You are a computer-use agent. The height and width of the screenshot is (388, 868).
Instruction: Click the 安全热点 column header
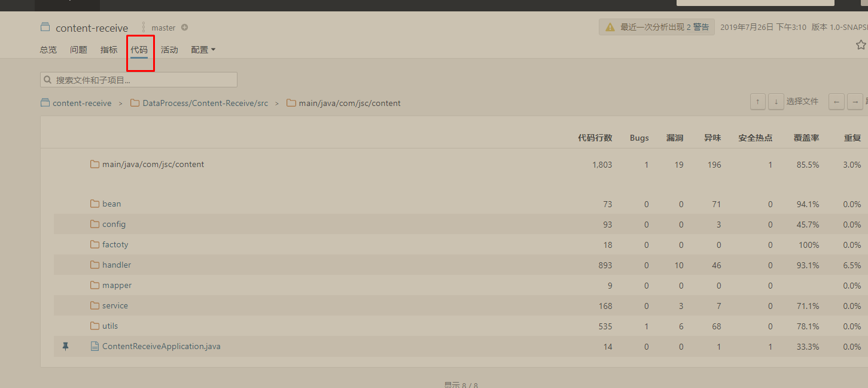coord(756,138)
